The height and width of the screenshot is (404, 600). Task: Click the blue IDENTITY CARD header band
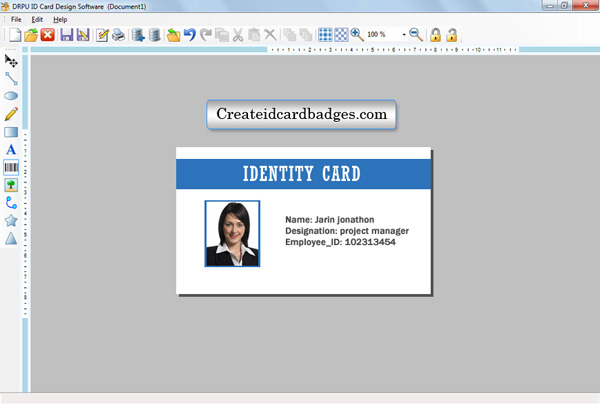[303, 174]
